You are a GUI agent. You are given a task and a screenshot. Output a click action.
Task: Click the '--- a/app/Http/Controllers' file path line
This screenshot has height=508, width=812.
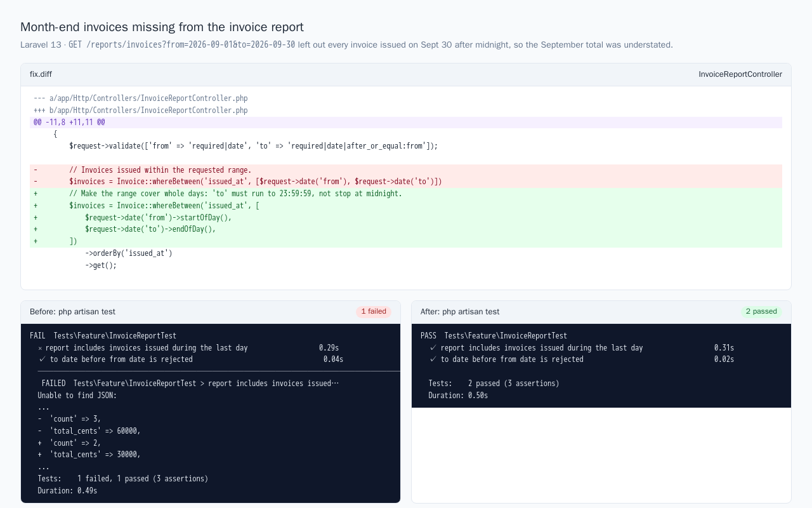tap(141, 98)
